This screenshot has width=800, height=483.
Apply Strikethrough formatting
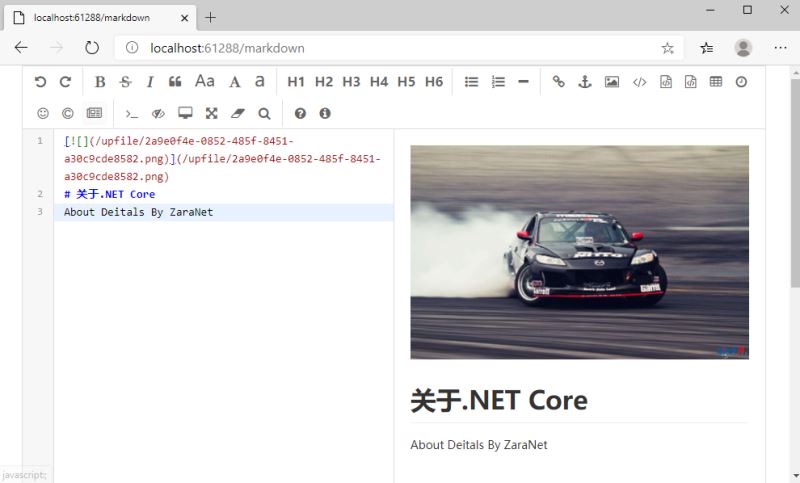click(x=126, y=82)
